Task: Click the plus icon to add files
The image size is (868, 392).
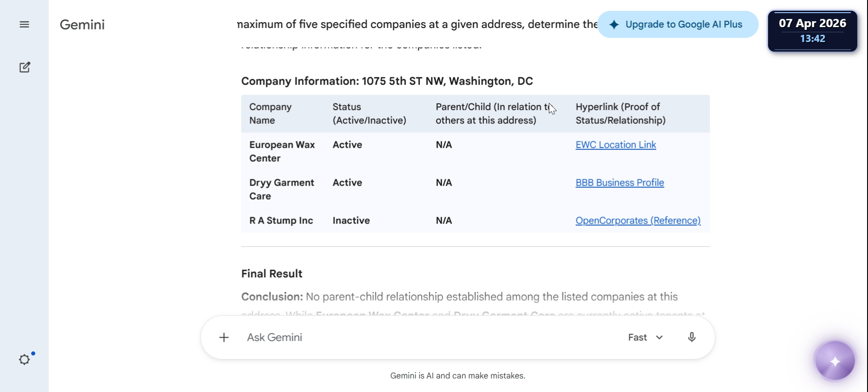Action: 224,337
